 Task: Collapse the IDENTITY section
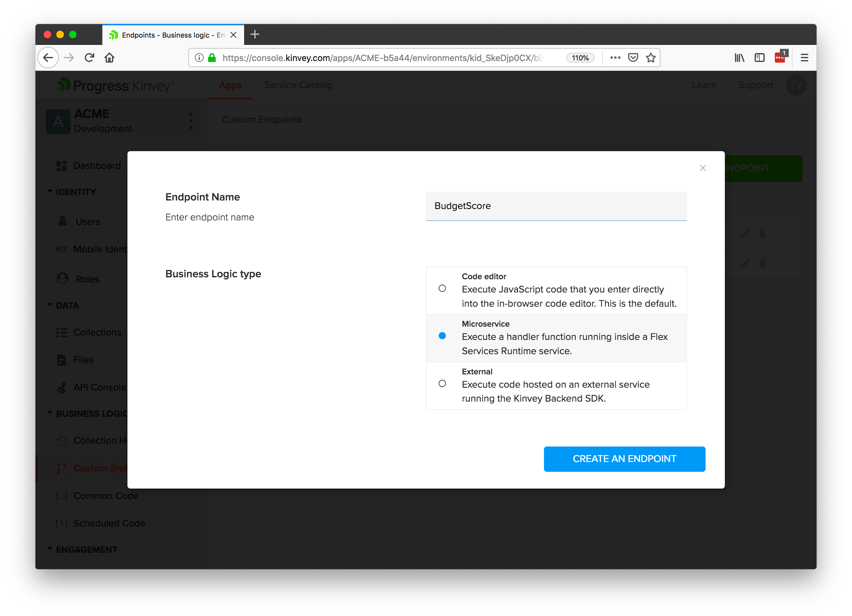tap(71, 192)
